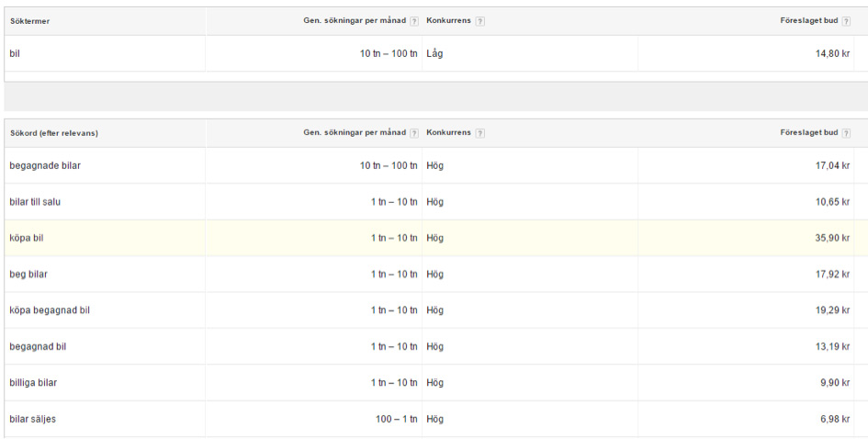This screenshot has height=439, width=868.
Task: Select the keyword 'bilar till salu'
Action: [35, 202]
